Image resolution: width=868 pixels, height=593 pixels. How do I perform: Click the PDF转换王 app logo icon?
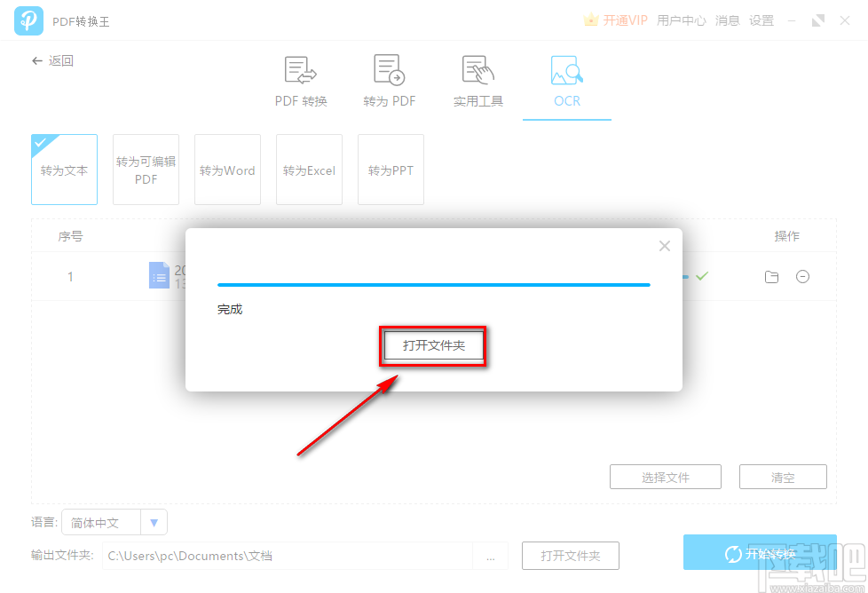coord(28,20)
